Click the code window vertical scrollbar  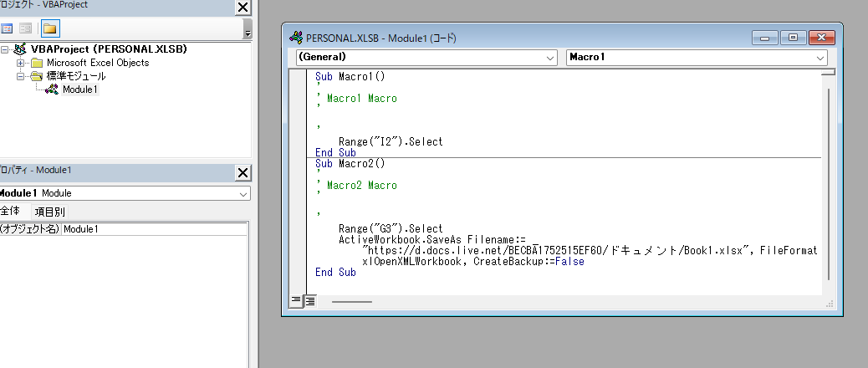[x=828, y=184]
